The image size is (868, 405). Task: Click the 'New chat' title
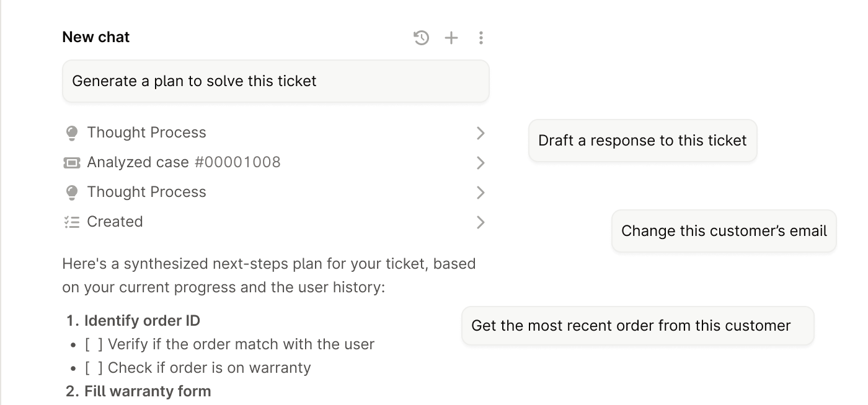click(x=96, y=37)
